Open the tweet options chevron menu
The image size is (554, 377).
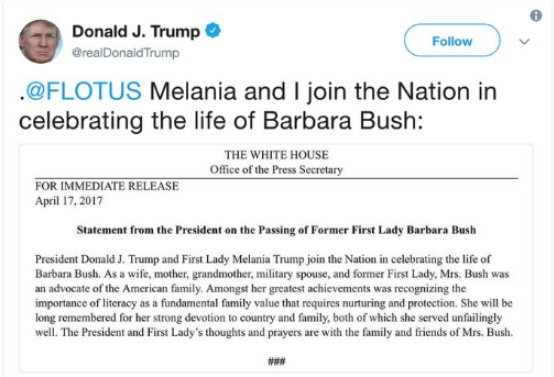click(x=524, y=41)
